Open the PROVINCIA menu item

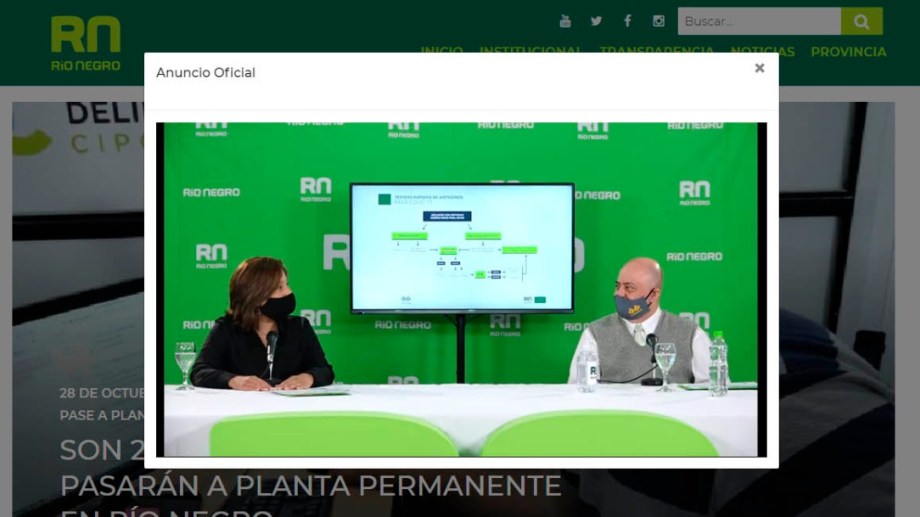pyautogui.click(x=848, y=52)
